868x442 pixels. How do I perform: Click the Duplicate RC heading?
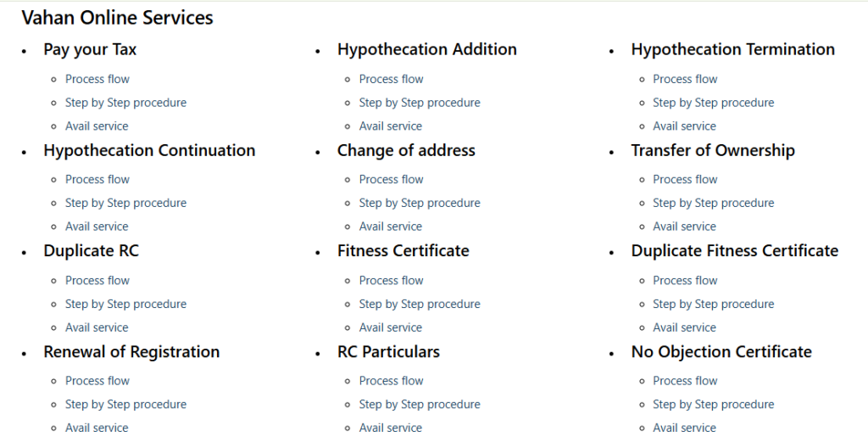tap(92, 251)
